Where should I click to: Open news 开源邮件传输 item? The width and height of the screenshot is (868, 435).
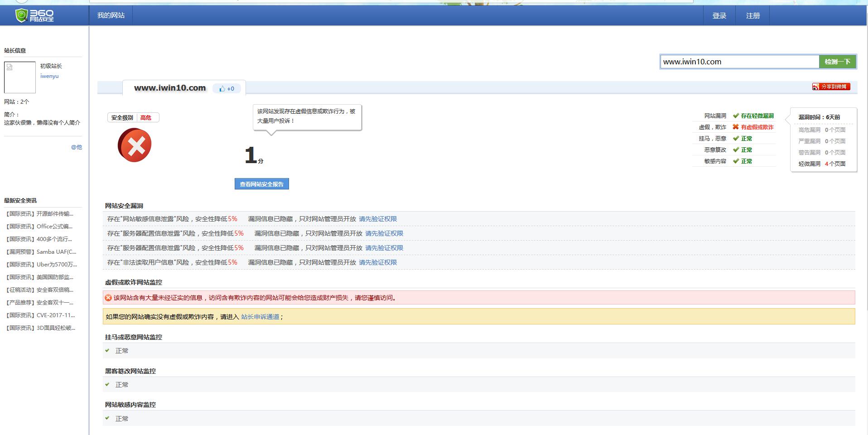(39, 214)
